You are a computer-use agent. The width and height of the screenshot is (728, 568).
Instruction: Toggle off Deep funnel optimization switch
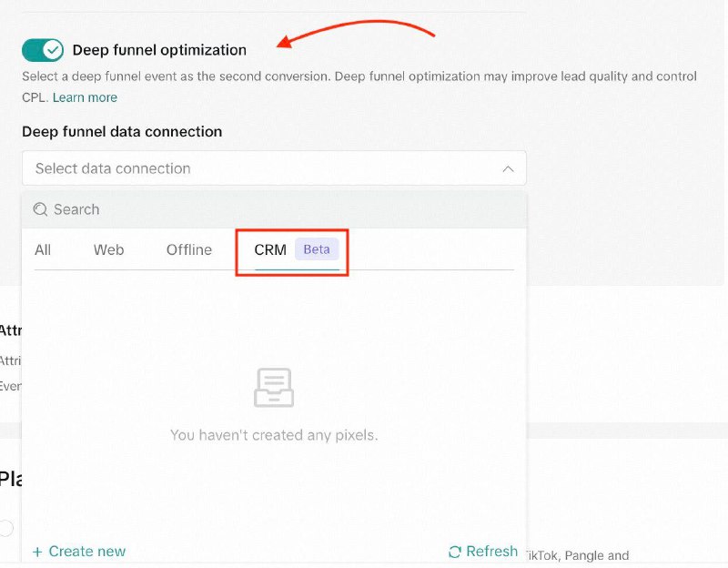click(x=43, y=50)
